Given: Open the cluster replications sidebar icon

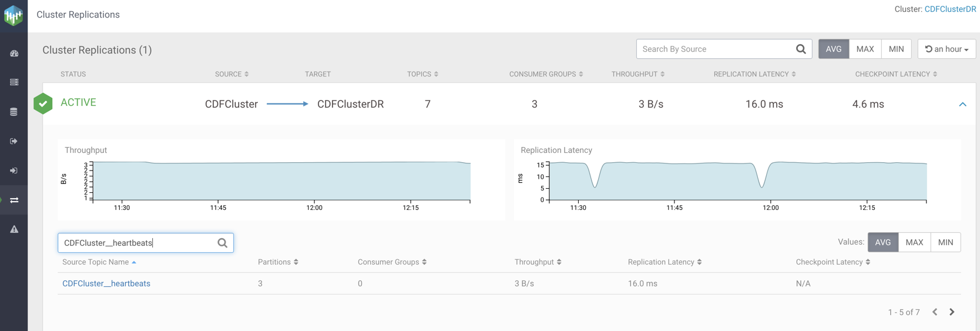Looking at the screenshot, I should pos(14,200).
